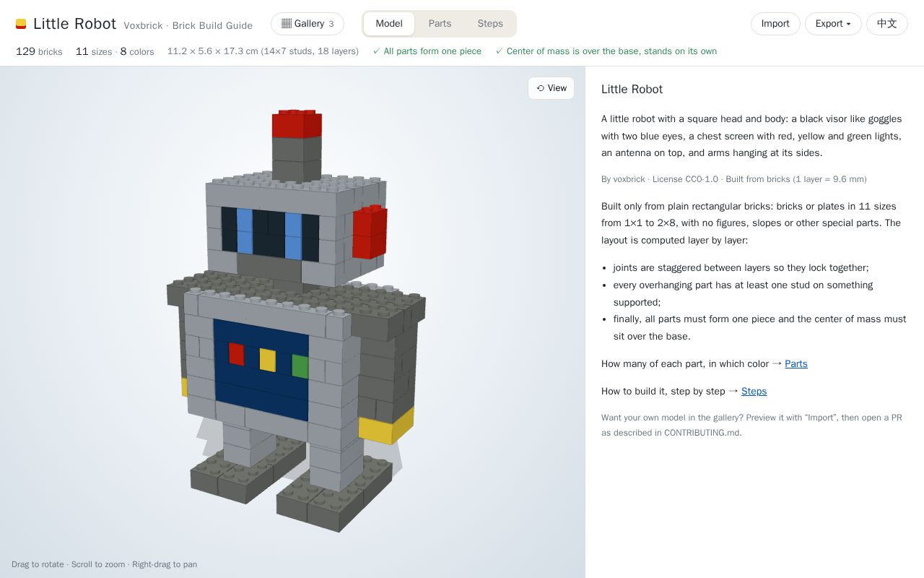This screenshot has height=578, width=924.
Task: Click the Import button
Action: click(775, 24)
